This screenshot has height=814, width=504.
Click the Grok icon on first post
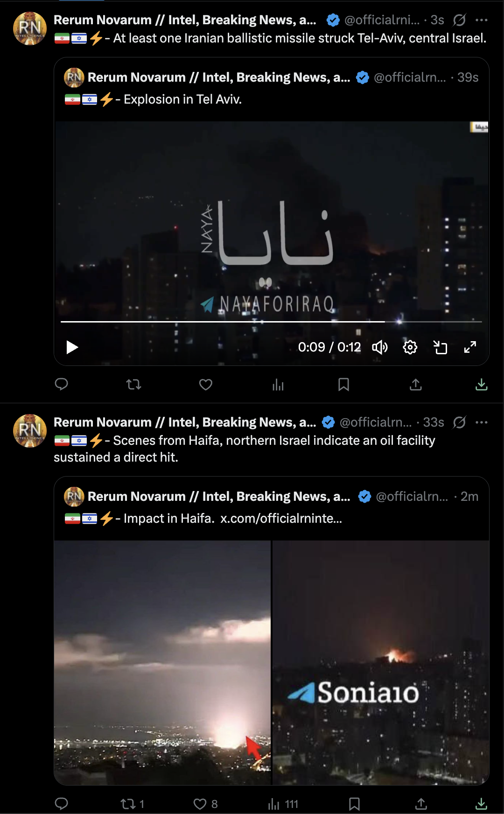point(459,20)
